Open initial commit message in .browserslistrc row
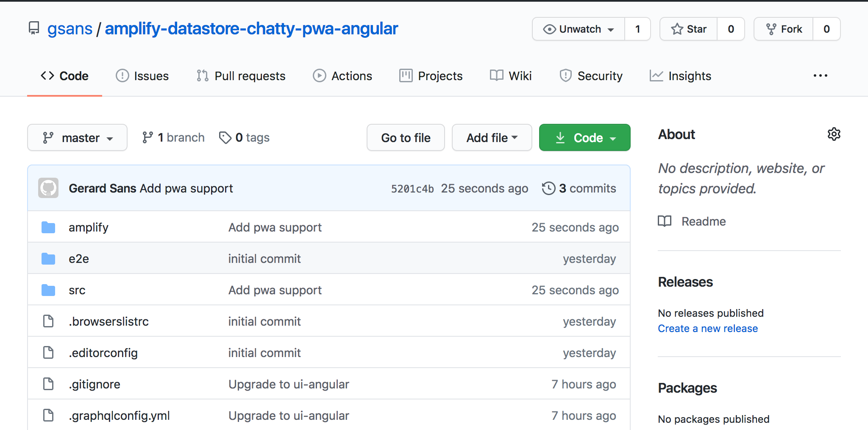This screenshot has height=430, width=868. (264, 321)
